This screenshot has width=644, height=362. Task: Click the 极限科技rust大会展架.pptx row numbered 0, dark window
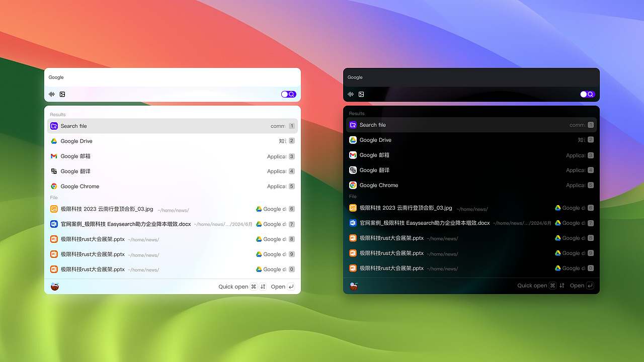coord(471,268)
